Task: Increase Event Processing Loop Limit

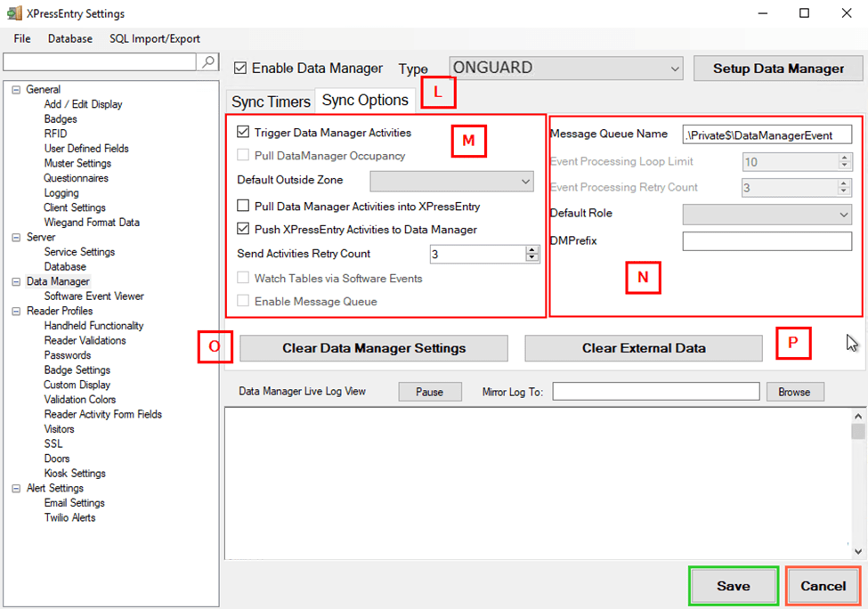Action: [844, 158]
